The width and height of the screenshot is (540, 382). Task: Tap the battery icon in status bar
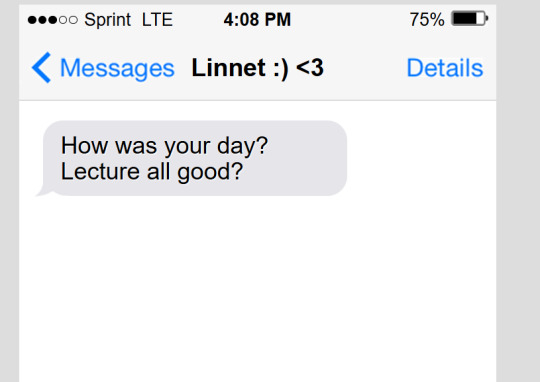[x=469, y=19]
